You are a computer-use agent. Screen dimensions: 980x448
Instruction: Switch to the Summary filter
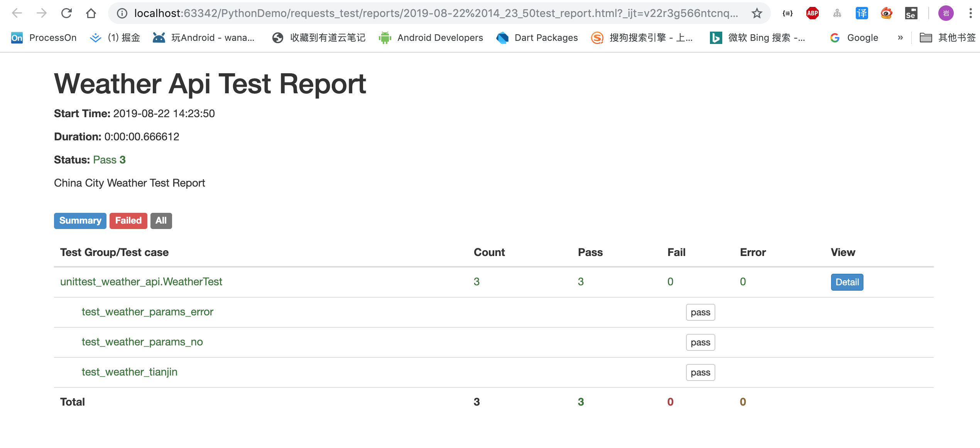(80, 221)
